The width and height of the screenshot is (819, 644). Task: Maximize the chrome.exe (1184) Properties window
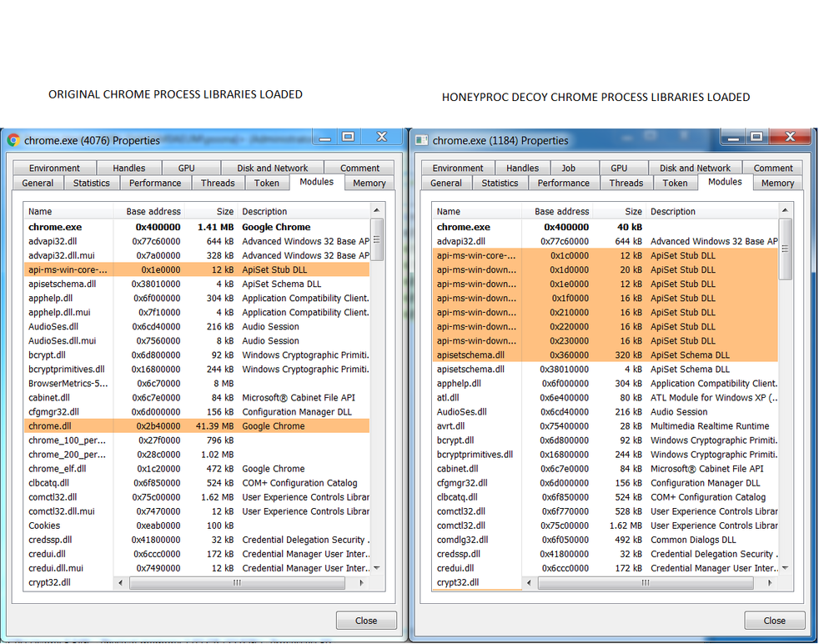pyautogui.click(x=756, y=137)
